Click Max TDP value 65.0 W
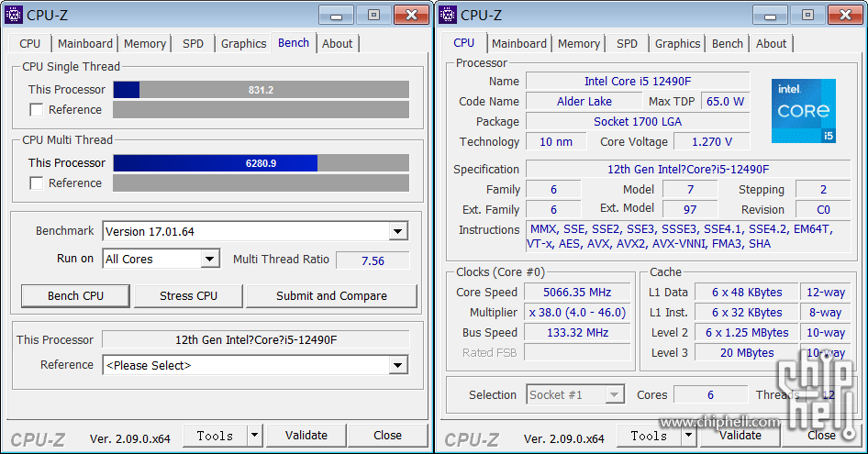Screen dimensions: 868x454 pyautogui.click(x=725, y=101)
